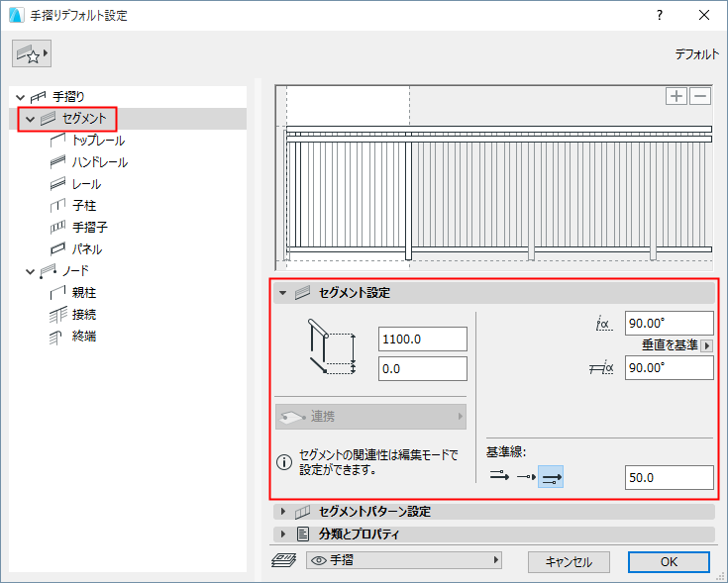
Task: Select the ハンドレール tree item
Action: (100, 162)
